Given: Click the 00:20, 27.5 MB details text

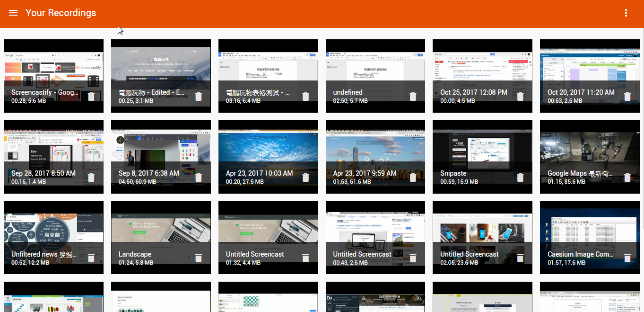Looking at the screenshot, I should (245, 182).
